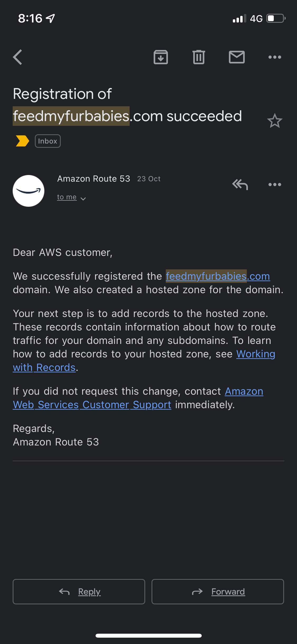Open the Amazon Route 53 sender avatar
Screen dimensions: 297x644
coord(29,191)
